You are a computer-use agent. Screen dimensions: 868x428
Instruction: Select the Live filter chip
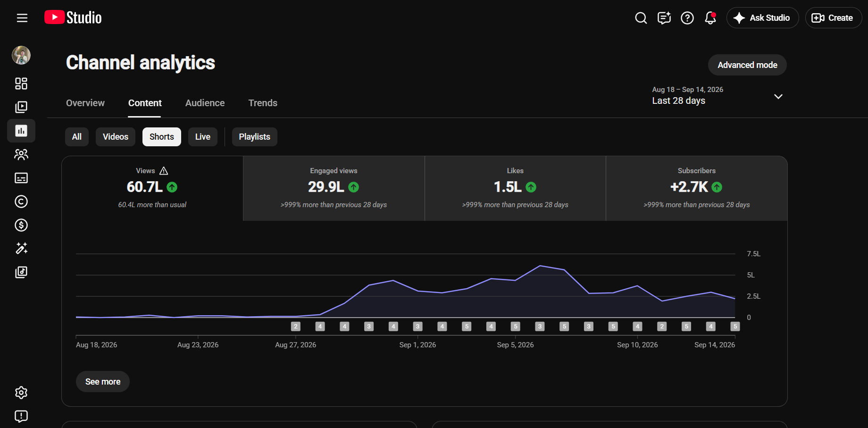pyautogui.click(x=203, y=137)
